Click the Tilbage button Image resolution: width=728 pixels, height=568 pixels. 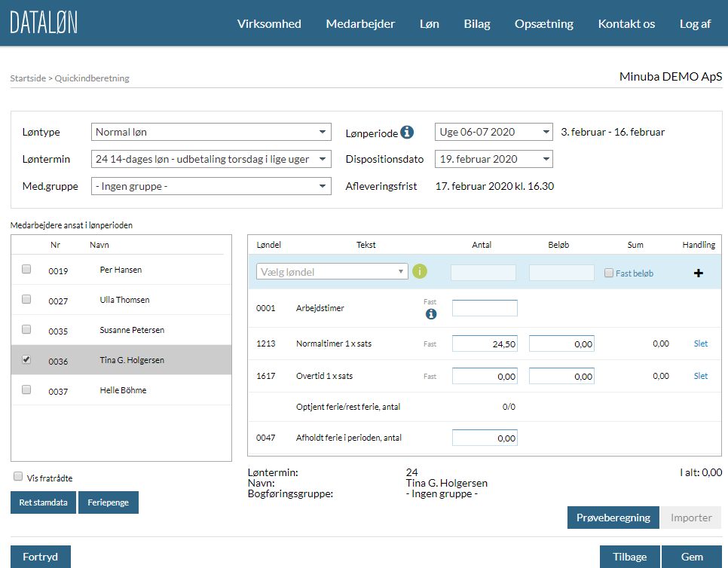629,557
